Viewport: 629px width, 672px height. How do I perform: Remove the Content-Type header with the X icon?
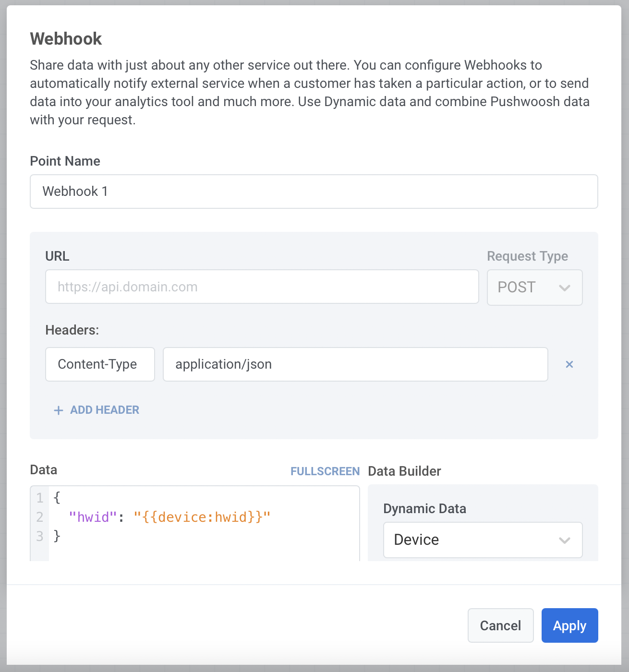coord(569,364)
